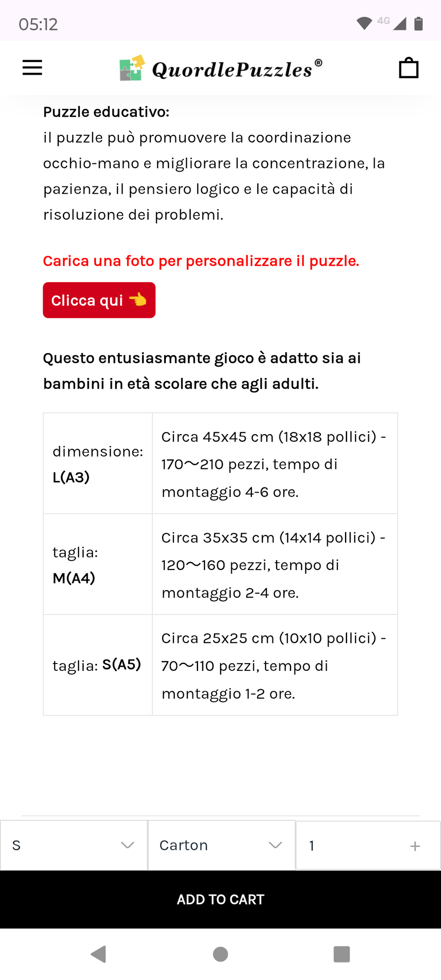The image size is (441, 980).
Task: Click the ADD TO CART button
Action: 220,899
